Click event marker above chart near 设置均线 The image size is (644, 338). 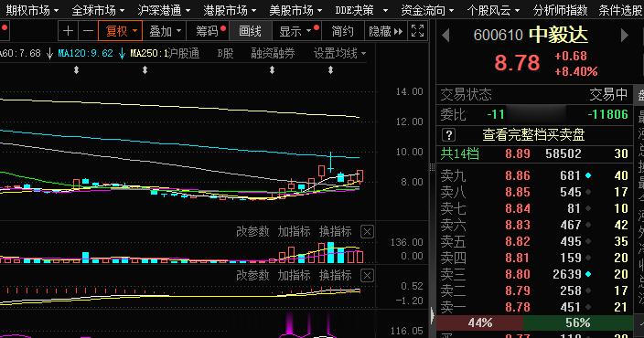pyautogui.click(x=330, y=70)
